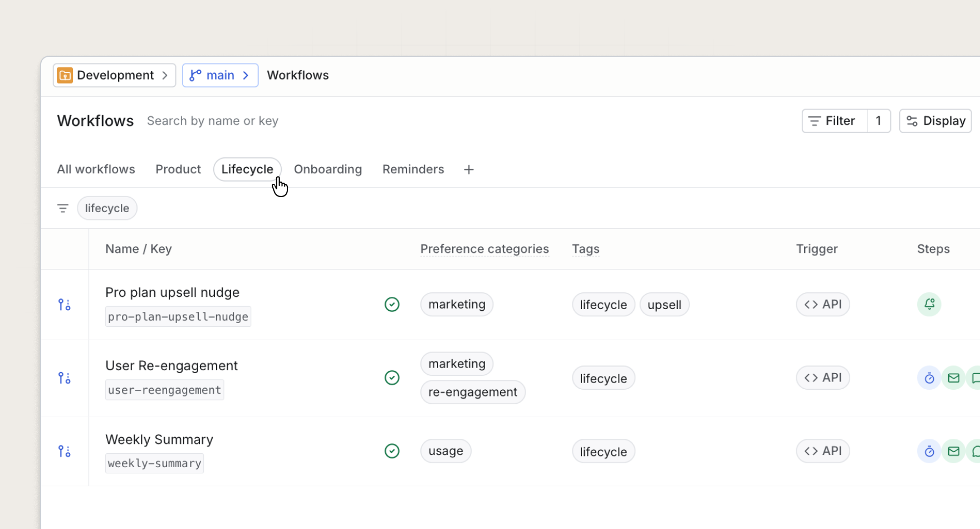This screenshot has height=529, width=980.
Task: Click marketing category in Pro plan upsell row
Action: 457,305
